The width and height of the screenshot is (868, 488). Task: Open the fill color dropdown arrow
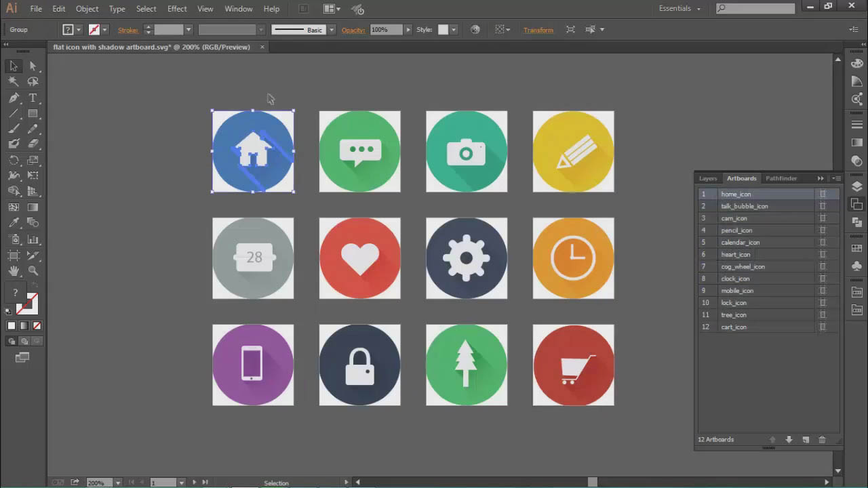(x=79, y=30)
